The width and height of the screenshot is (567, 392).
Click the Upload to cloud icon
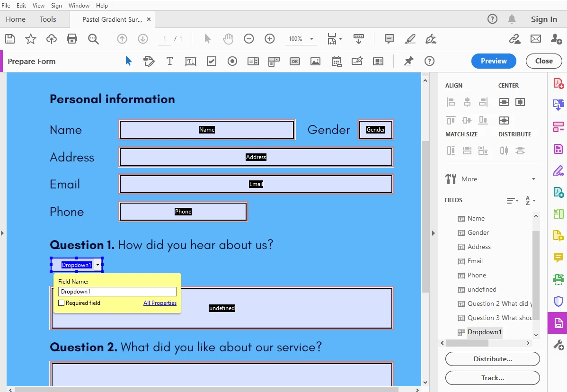51,39
